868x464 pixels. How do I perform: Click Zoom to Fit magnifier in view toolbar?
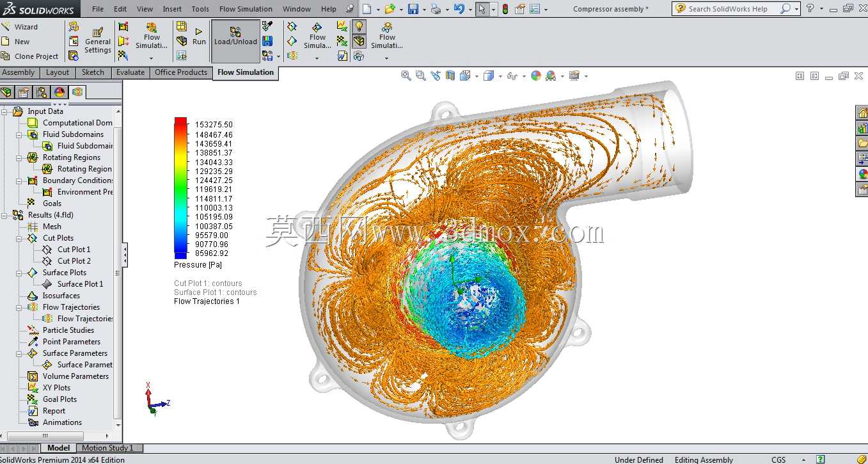coord(406,76)
